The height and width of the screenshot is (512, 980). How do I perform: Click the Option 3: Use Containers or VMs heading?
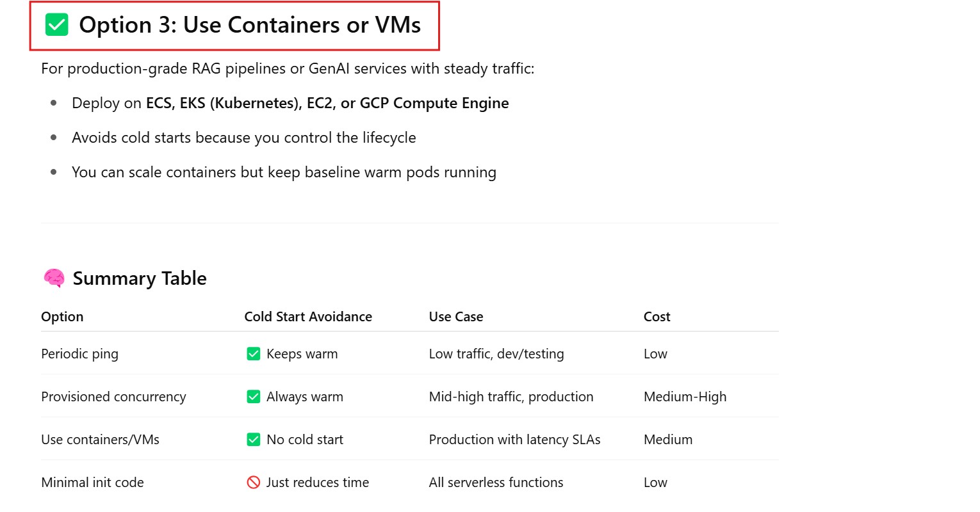[250, 25]
